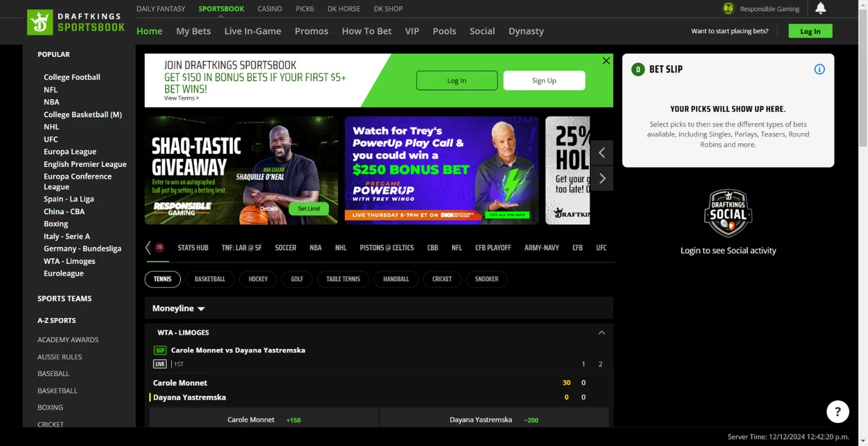Image resolution: width=868 pixels, height=446 pixels.
Task: Click the Sign Up button
Action: click(544, 80)
